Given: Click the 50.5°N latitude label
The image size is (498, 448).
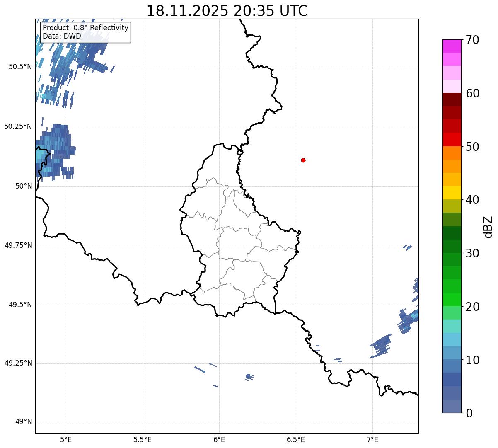Looking at the screenshot, I should (x=20, y=67).
